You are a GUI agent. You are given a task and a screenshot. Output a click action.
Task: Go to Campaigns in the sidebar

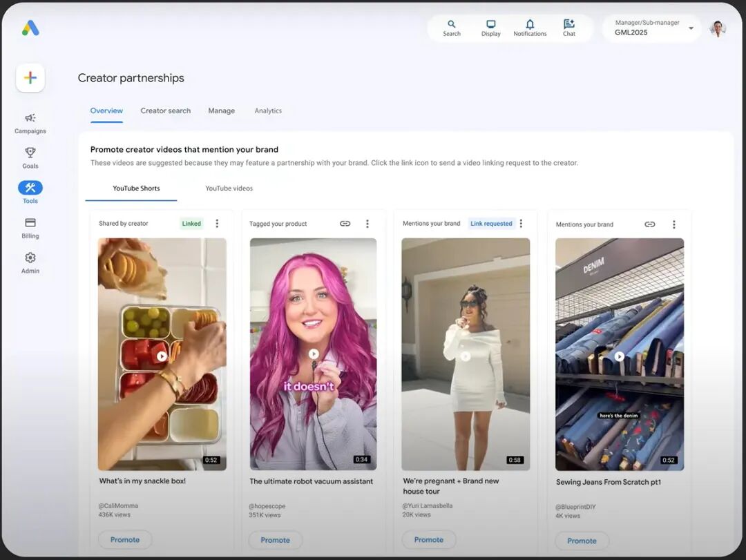tap(30, 123)
